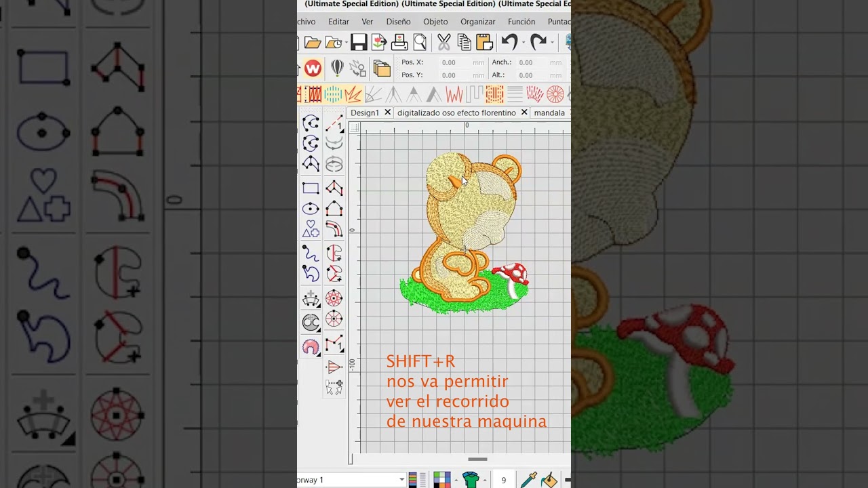Toggle the red satin column stitch type

314,94
